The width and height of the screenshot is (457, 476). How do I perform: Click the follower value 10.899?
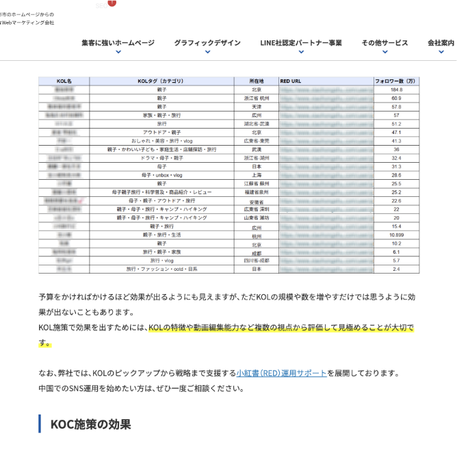pyautogui.click(x=396, y=235)
